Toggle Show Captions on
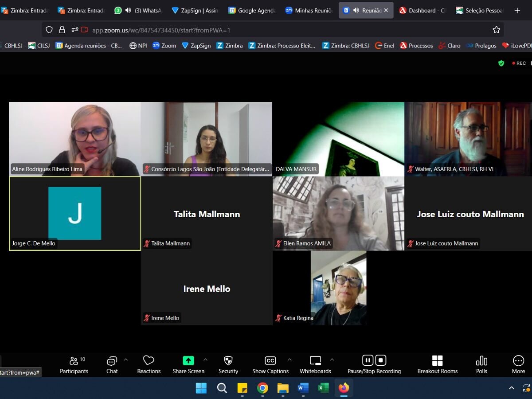The width and height of the screenshot is (532, 399). coord(270,365)
